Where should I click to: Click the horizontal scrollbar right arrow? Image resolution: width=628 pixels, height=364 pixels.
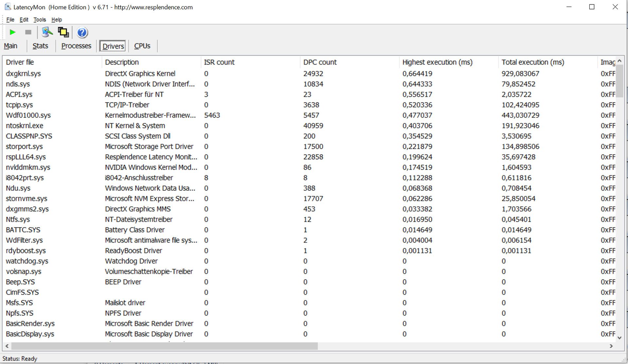(611, 346)
